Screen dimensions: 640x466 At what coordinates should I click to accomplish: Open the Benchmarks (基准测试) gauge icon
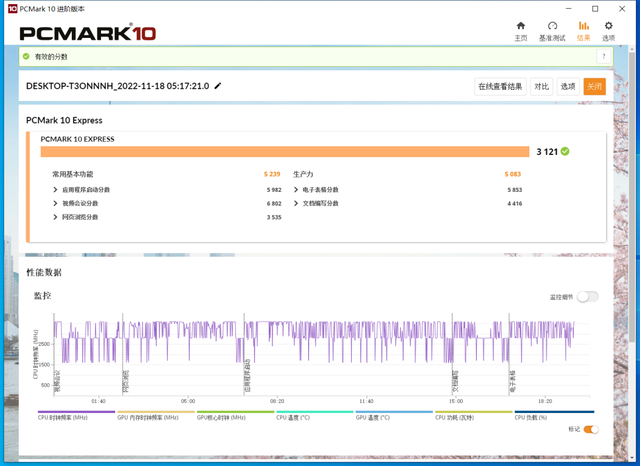click(552, 31)
